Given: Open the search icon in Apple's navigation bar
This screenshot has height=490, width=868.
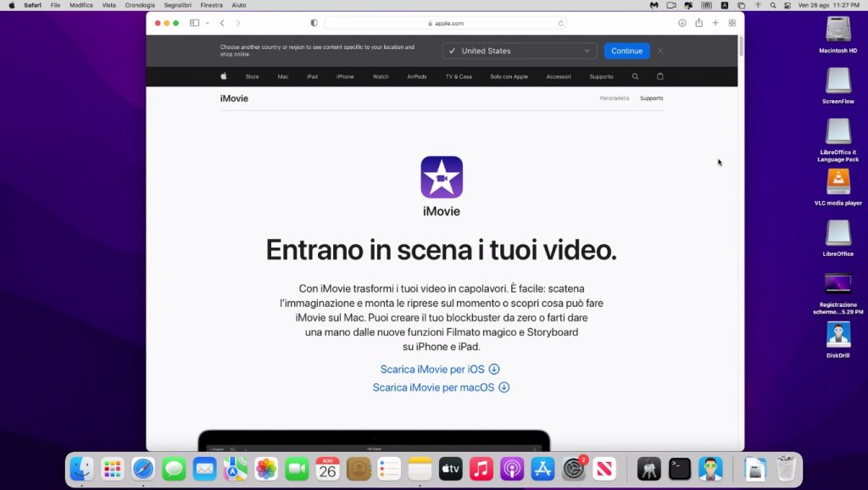Looking at the screenshot, I should pos(635,76).
